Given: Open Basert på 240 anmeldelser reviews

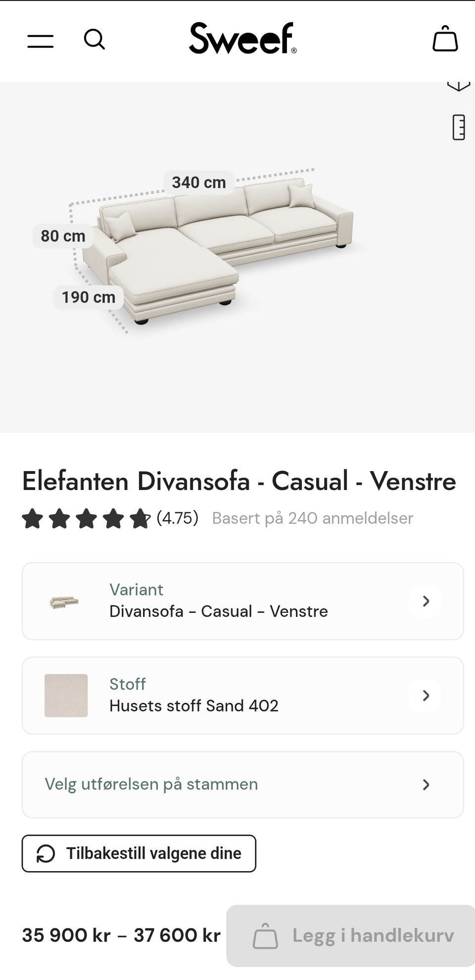Looking at the screenshot, I should [312, 518].
